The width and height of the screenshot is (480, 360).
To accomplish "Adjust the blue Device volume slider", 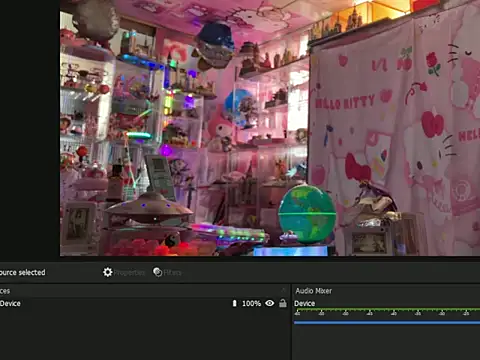I will pos(387,322).
